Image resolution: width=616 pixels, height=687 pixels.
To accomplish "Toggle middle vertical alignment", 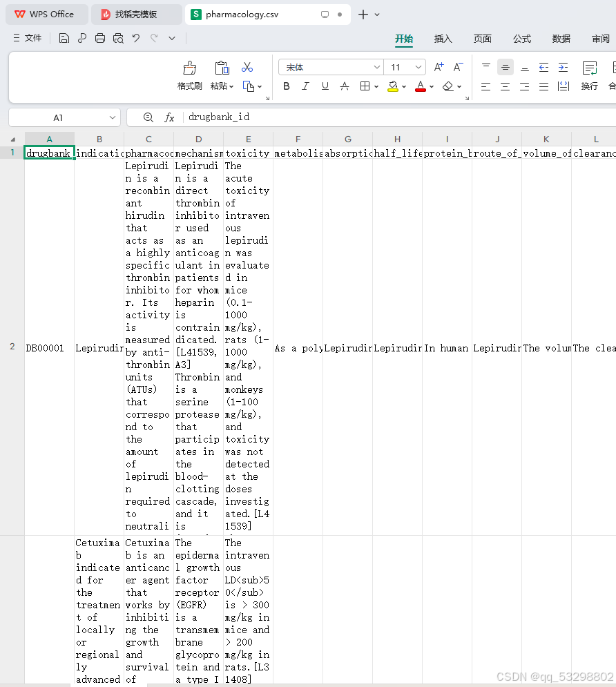I will (x=505, y=67).
